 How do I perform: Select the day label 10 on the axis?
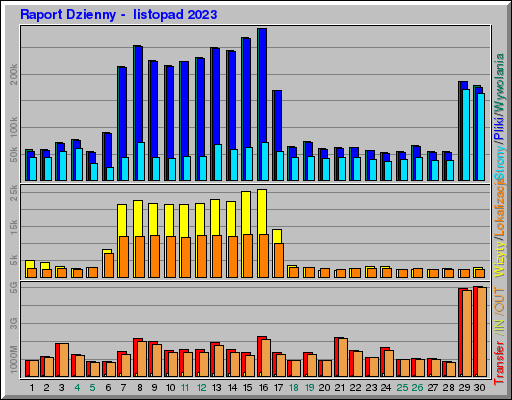(x=170, y=388)
